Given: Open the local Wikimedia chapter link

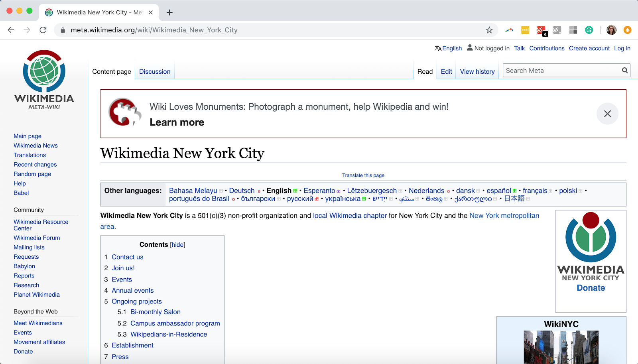Looking at the screenshot, I should click(350, 216).
